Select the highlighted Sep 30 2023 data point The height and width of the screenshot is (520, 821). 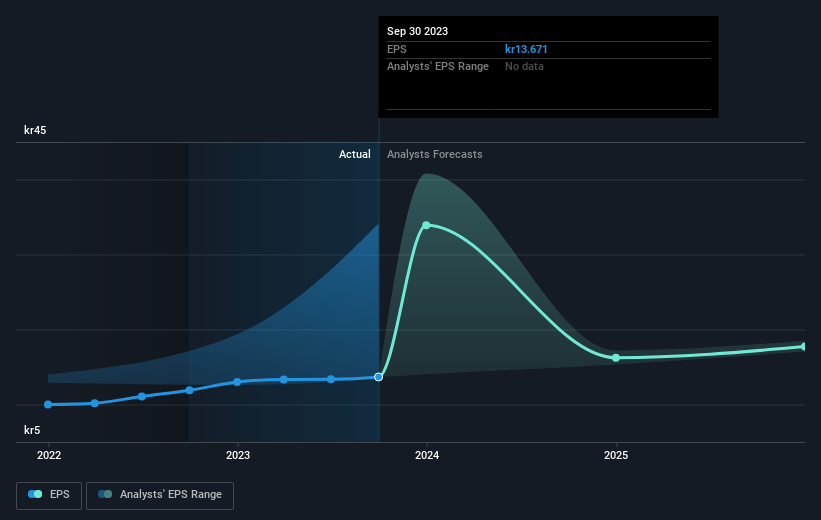pos(379,377)
